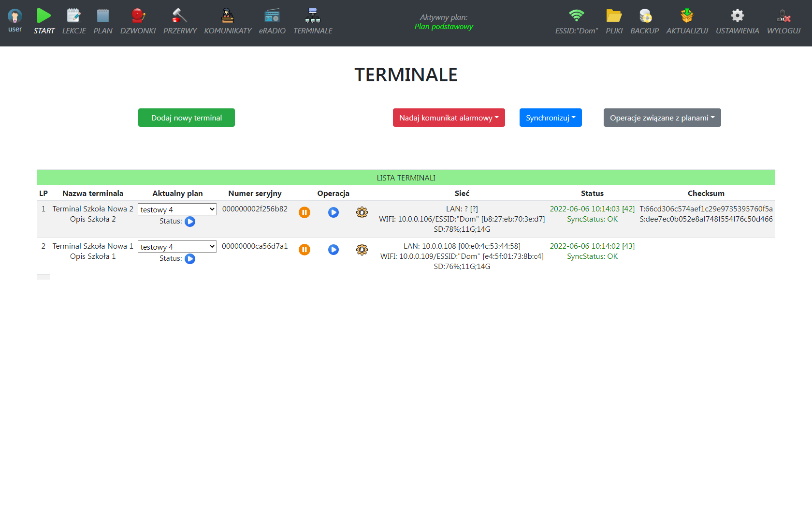Open the START green play icon

(44, 15)
